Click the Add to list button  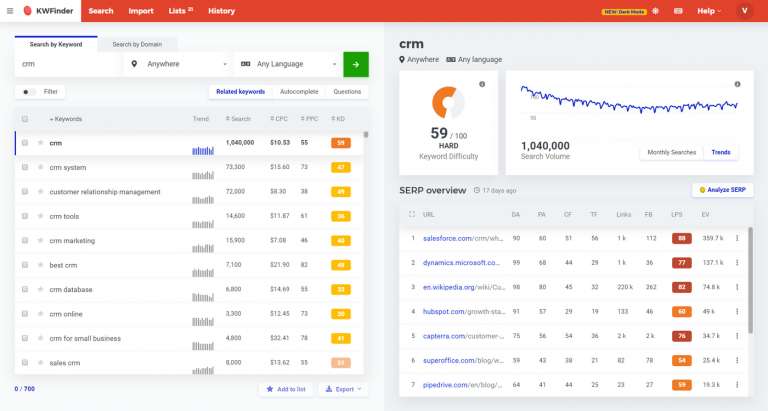pyautogui.click(x=286, y=389)
